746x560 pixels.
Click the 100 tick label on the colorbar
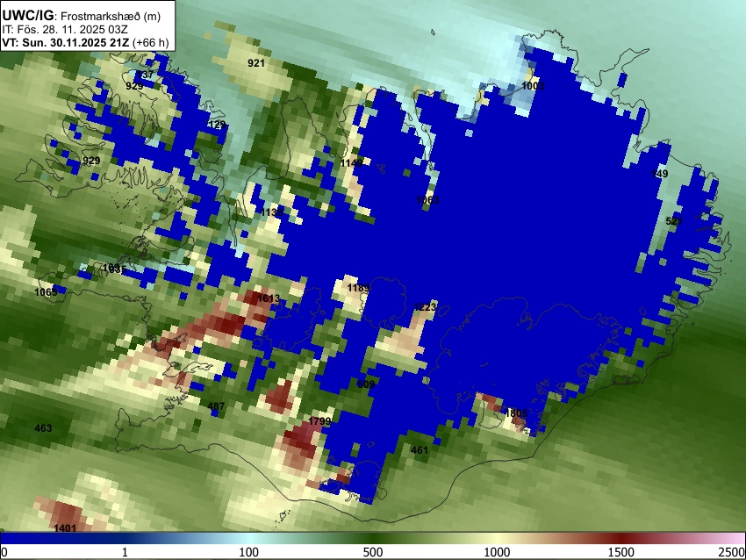point(248,552)
